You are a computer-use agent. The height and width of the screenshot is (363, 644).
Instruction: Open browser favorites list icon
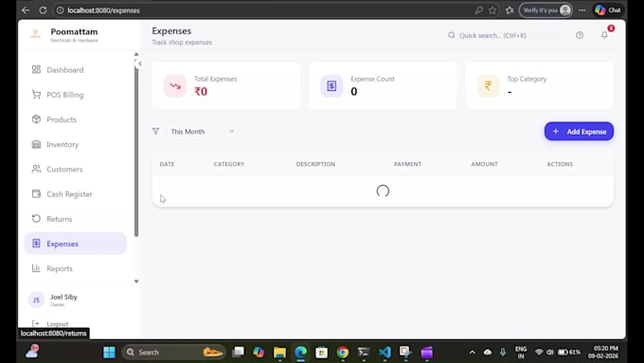[510, 10]
